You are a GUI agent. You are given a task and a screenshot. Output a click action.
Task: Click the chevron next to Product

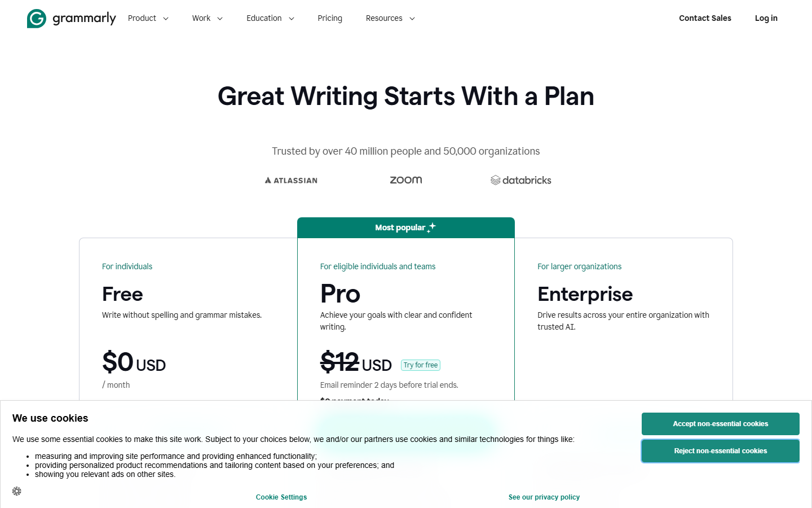pyautogui.click(x=166, y=19)
